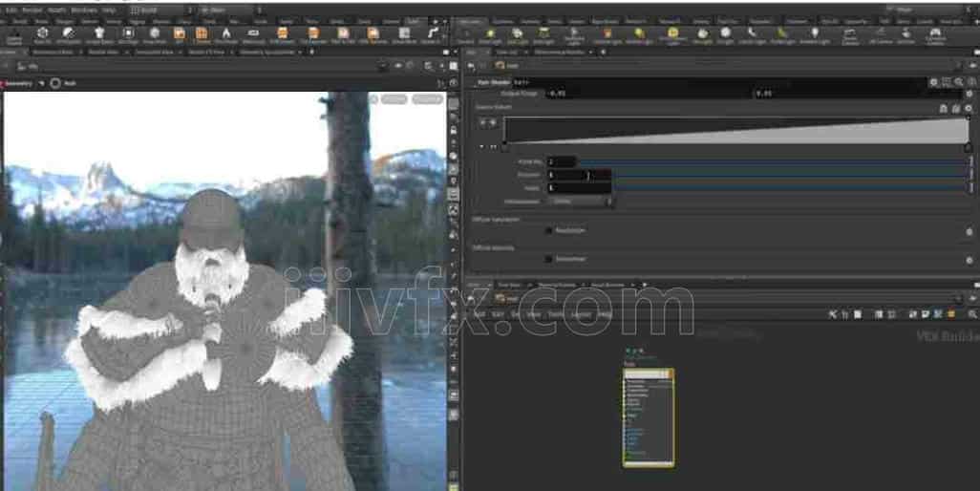Image resolution: width=980 pixels, height=491 pixels.
Task: Enable Randomize under Diffuse Intensity
Action: (x=548, y=259)
